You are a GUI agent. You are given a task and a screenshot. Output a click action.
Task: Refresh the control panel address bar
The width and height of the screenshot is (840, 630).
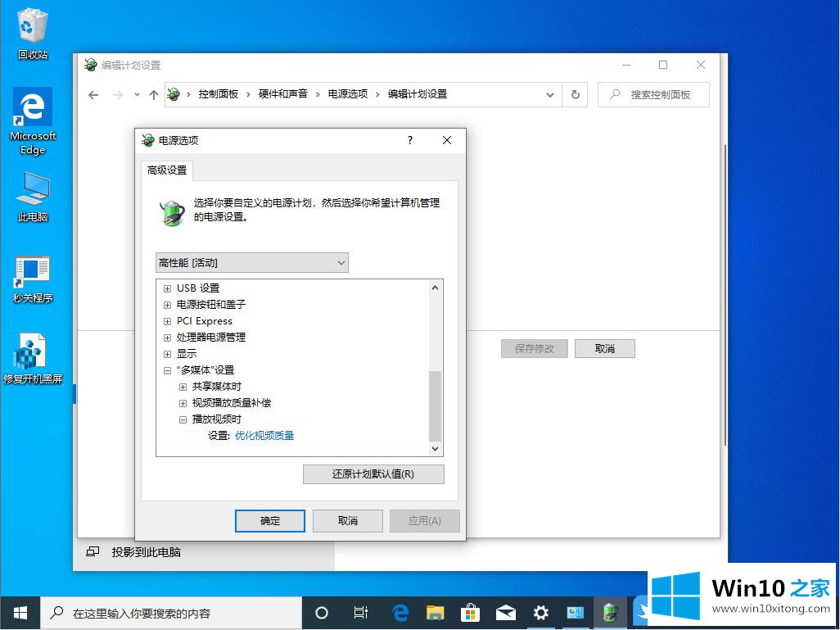tap(576, 95)
